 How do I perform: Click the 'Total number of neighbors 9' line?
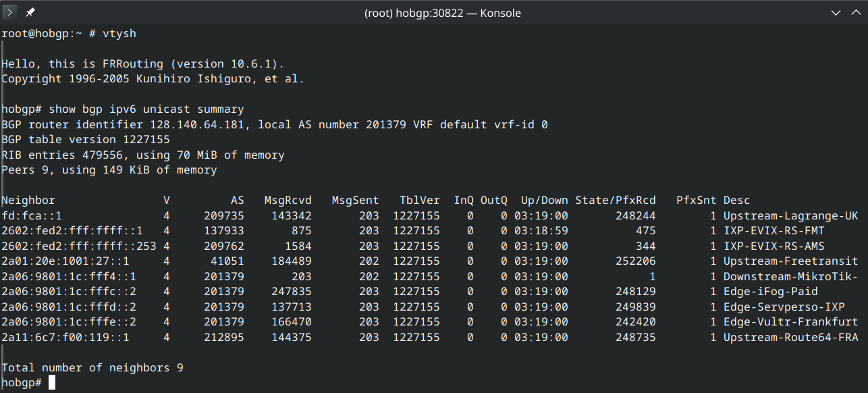point(92,367)
